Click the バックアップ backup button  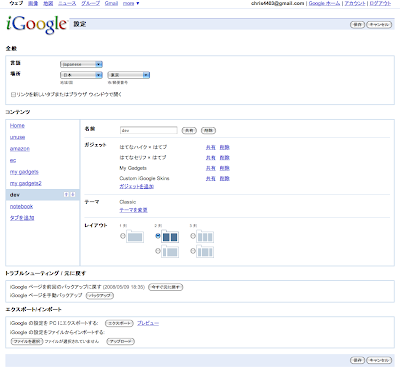point(100,296)
